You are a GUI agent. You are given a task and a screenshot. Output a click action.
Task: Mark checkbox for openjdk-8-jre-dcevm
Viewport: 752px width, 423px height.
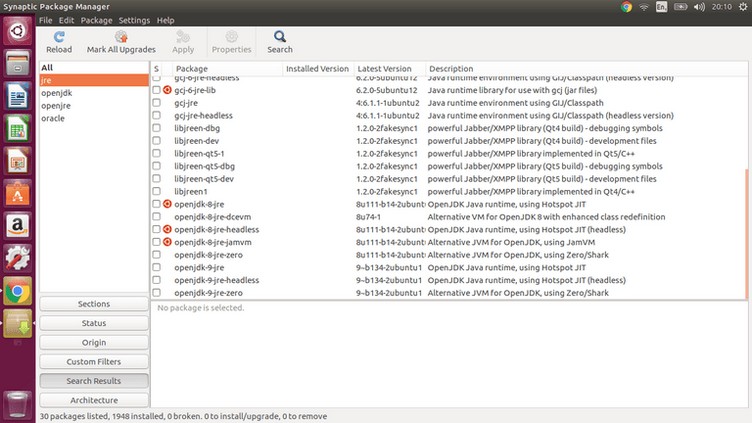(156, 216)
